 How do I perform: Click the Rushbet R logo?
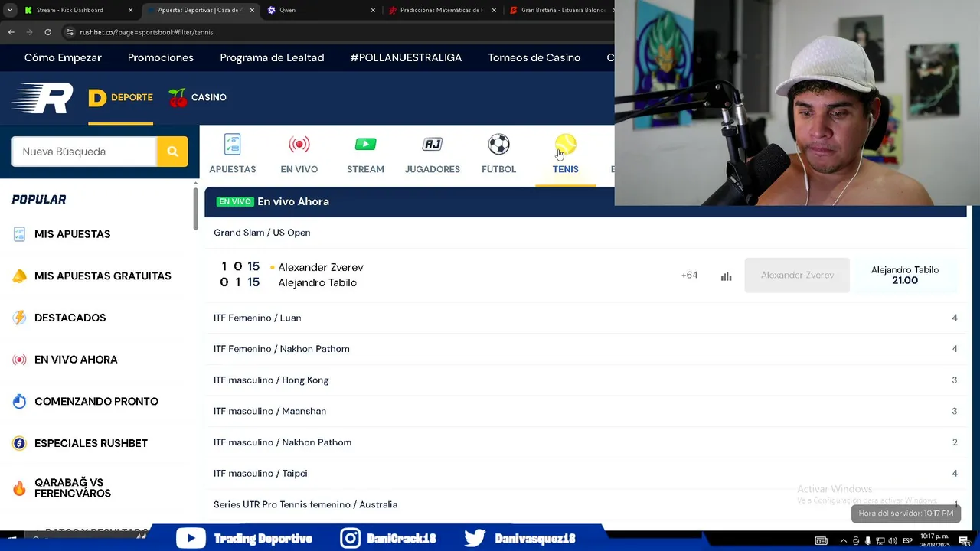coord(42,98)
